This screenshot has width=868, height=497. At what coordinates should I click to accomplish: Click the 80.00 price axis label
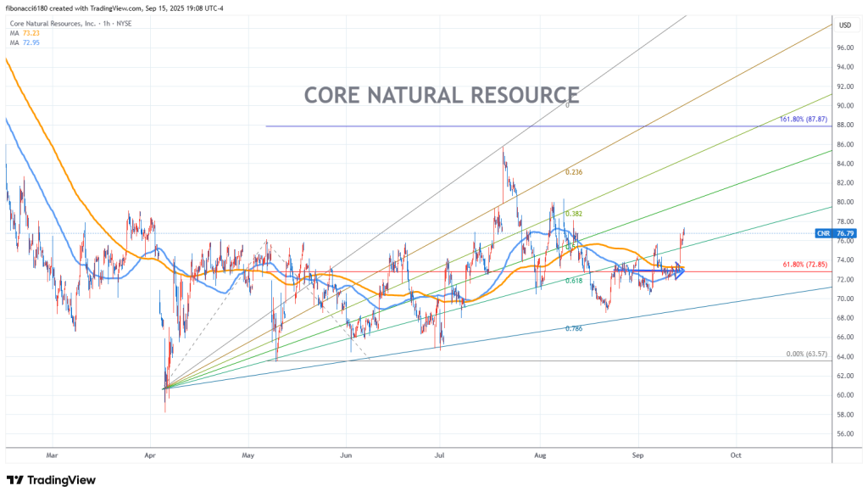pos(845,202)
